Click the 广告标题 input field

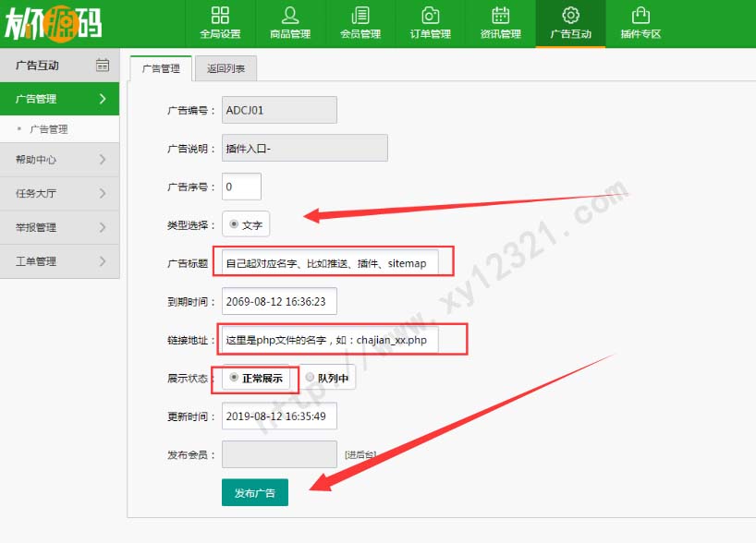click(330, 263)
